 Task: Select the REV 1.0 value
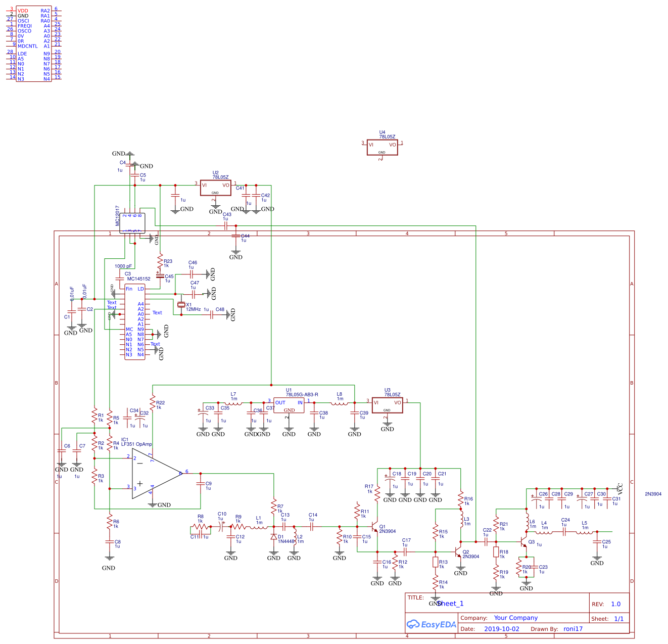(615, 604)
